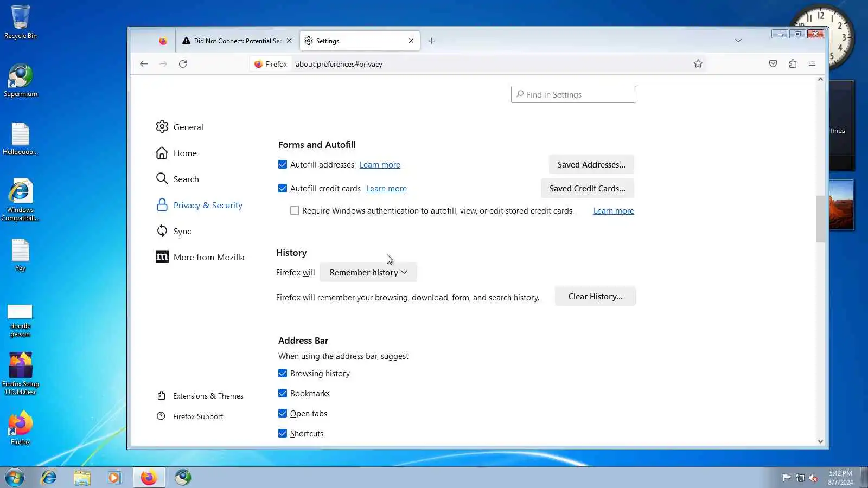Click the Clear History button
The height and width of the screenshot is (488, 868).
(595, 296)
